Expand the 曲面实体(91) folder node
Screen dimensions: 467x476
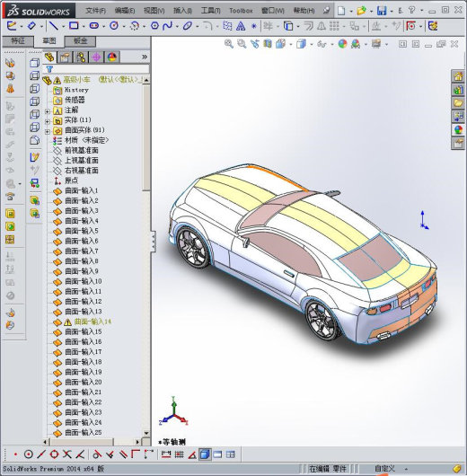coord(48,131)
